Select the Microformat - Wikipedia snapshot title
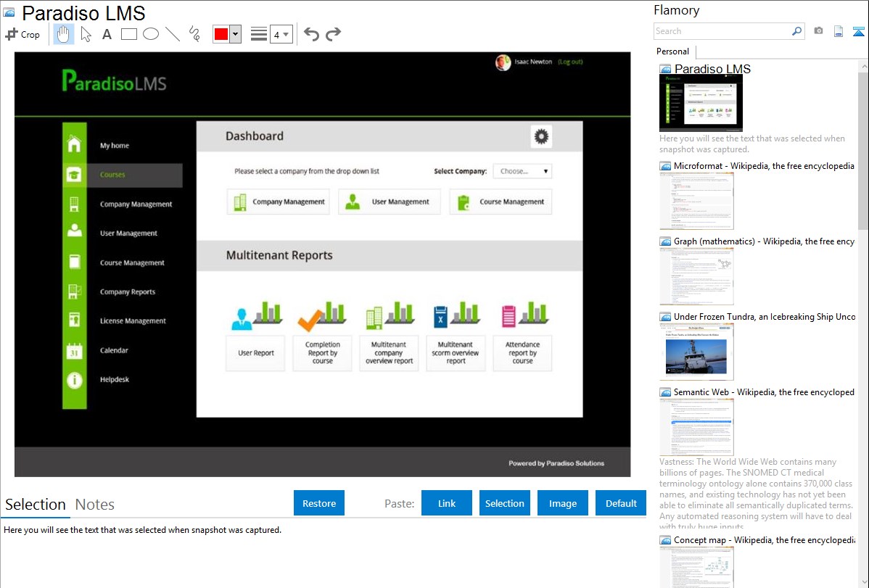This screenshot has width=869, height=588. point(764,166)
